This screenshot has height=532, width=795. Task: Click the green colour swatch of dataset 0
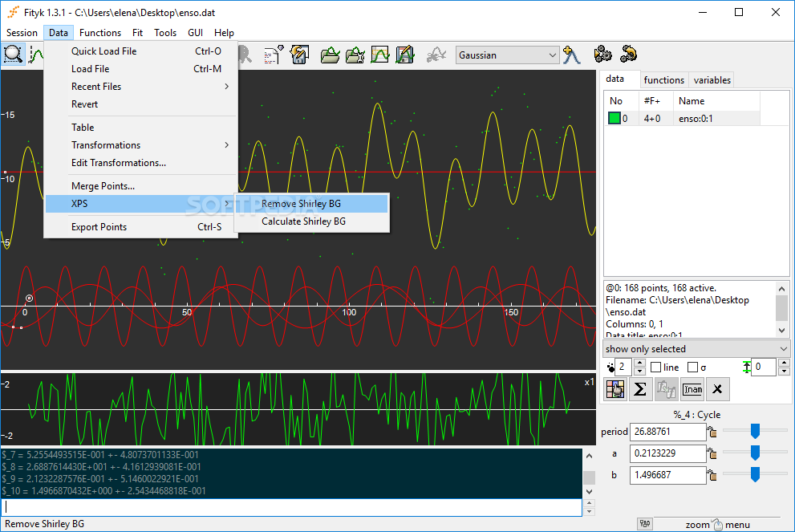614,118
